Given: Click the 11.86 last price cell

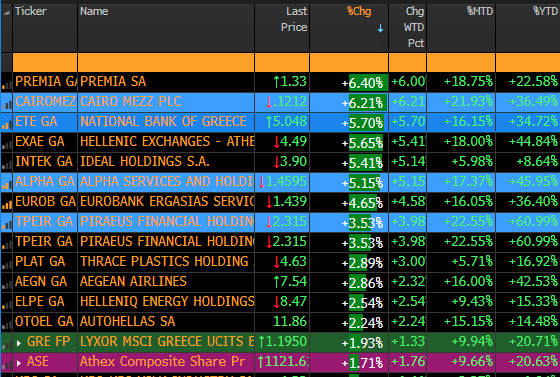Looking at the screenshot, I should pyautogui.click(x=282, y=322).
